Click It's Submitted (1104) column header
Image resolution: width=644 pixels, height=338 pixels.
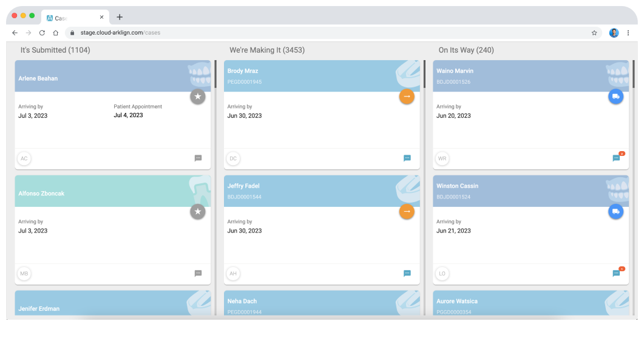pyautogui.click(x=55, y=50)
